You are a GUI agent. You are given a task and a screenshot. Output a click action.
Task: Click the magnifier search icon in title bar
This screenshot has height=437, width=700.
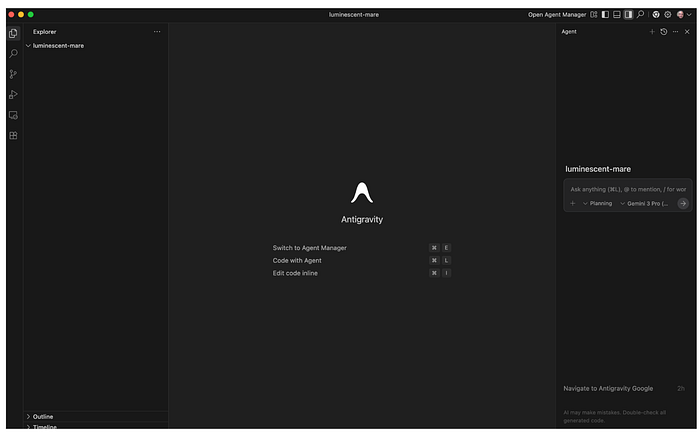(641, 15)
